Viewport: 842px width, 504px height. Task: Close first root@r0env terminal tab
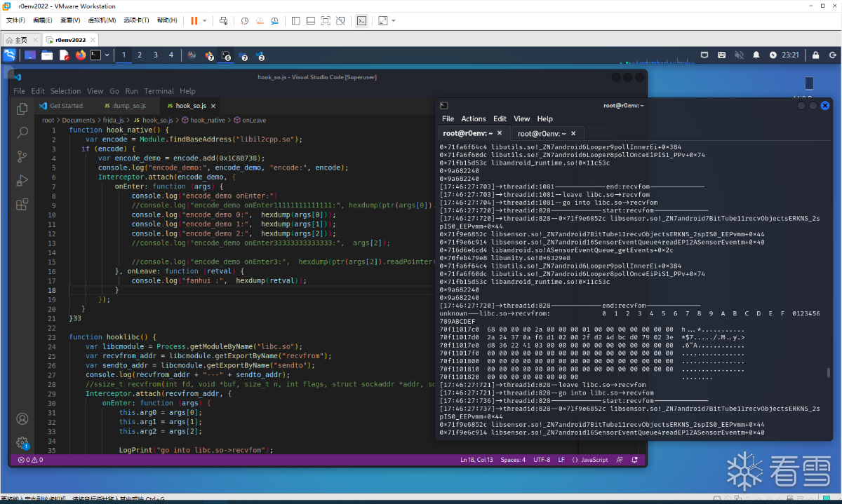click(500, 133)
